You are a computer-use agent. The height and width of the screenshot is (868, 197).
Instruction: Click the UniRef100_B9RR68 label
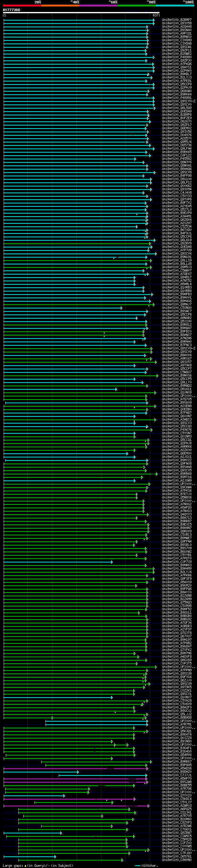pos(176,474)
